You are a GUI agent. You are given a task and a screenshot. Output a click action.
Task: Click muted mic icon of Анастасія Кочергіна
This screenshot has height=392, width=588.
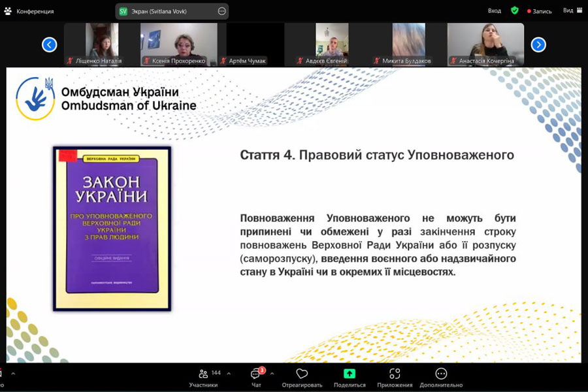tap(454, 60)
